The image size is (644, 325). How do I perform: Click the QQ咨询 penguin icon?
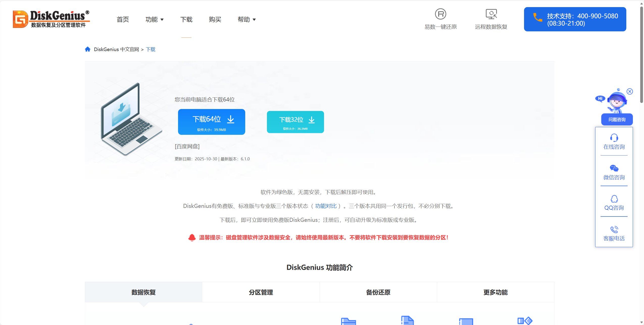coord(614,199)
